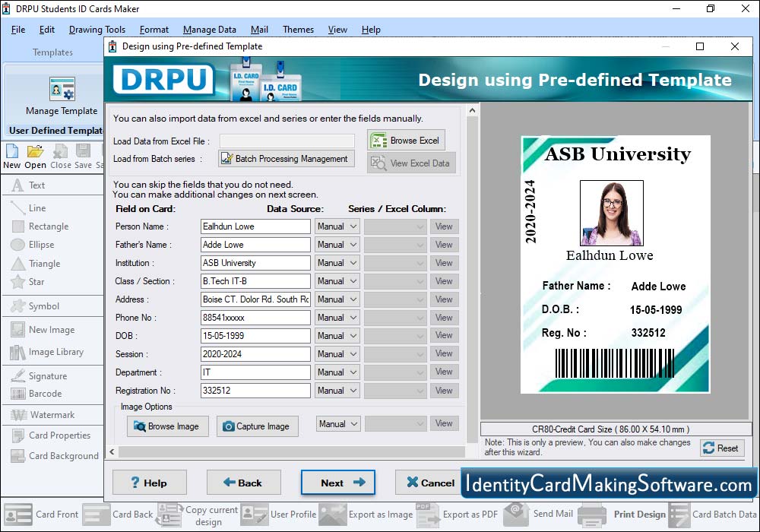Click the New document icon
Viewport: 760px width, 532px height.
click(x=11, y=157)
